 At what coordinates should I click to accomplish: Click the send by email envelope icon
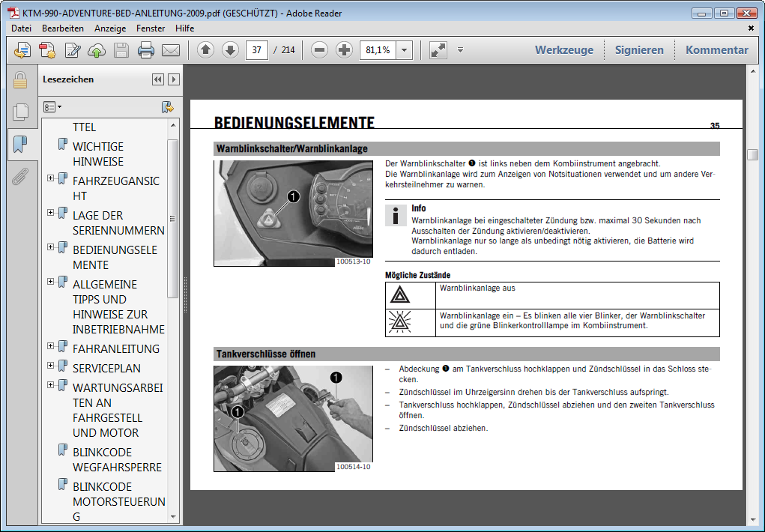pyautogui.click(x=171, y=50)
